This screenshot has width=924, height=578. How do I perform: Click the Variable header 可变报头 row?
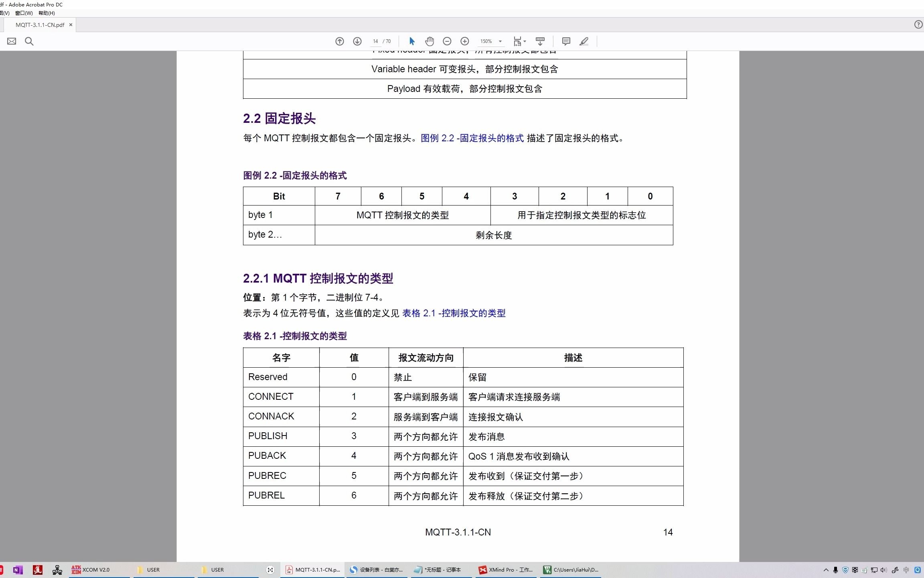(465, 69)
